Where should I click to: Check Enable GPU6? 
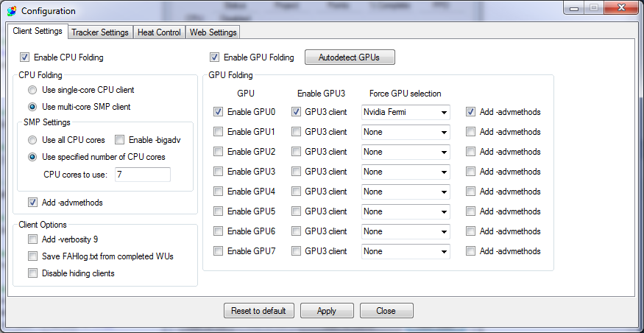click(x=219, y=231)
